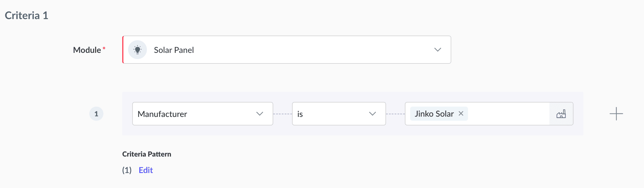This screenshot has height=188, width=644.
Task: Remove the Jinko Solar tag
Action: point(461,113)
